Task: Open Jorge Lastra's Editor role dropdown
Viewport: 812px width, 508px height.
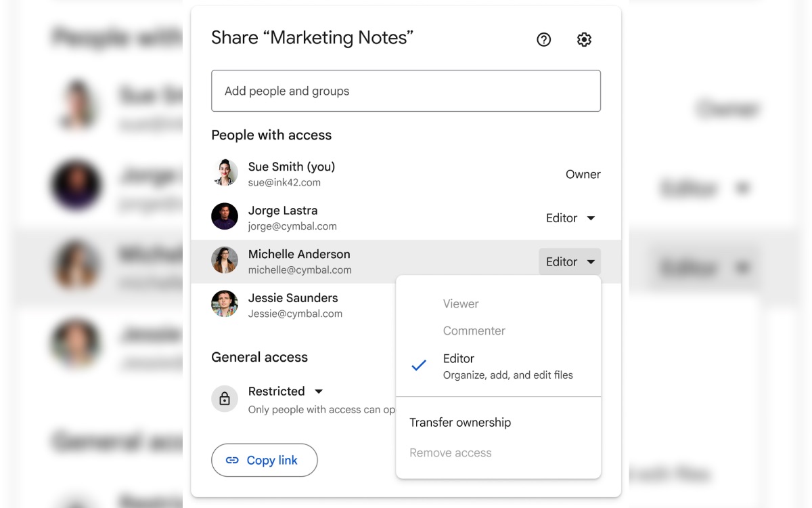Action: 569,217
